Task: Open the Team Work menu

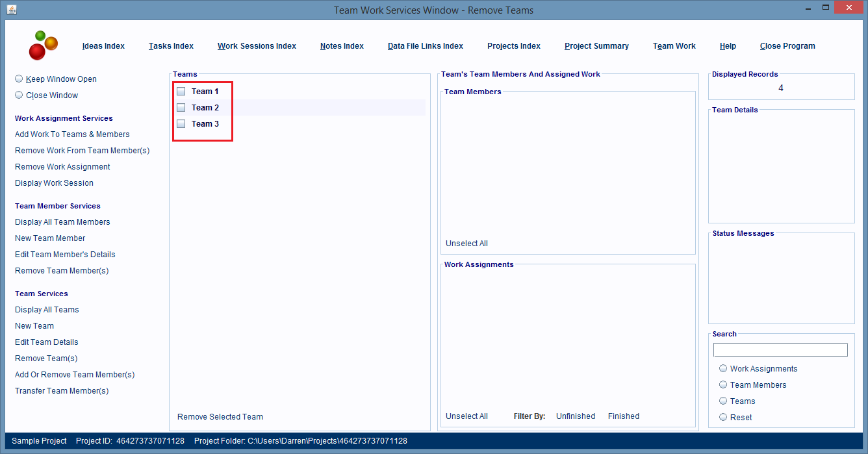Action: (x=674, y=46)
